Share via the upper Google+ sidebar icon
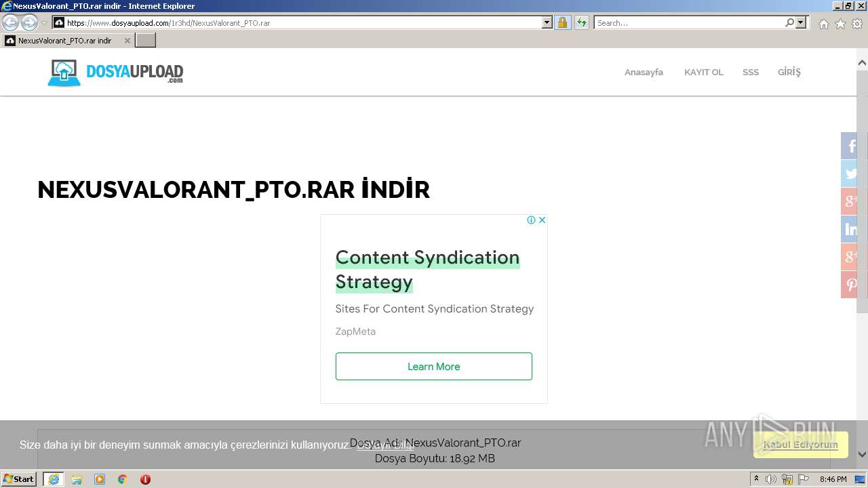 pyautogui.click(x=850, y=201)
